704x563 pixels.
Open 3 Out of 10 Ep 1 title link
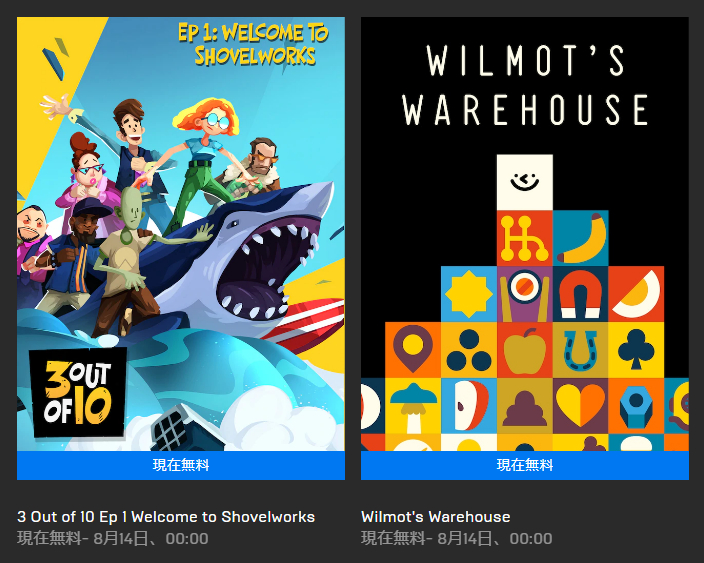166,517
